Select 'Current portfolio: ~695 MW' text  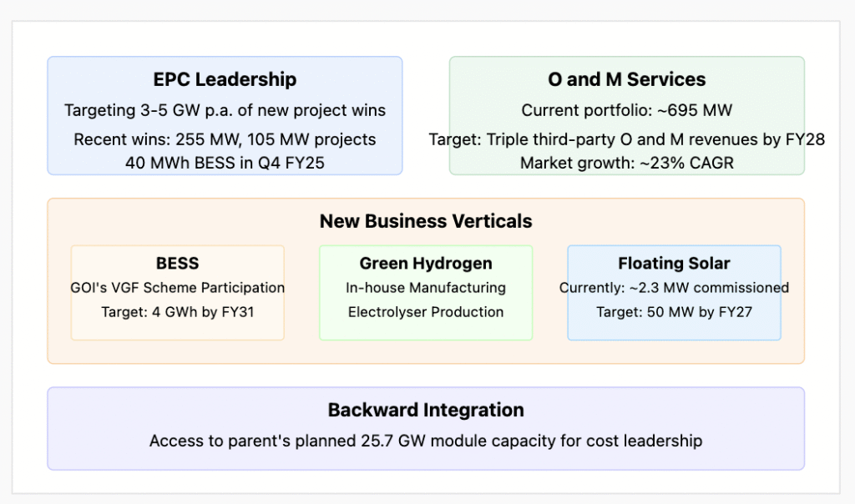626,110
